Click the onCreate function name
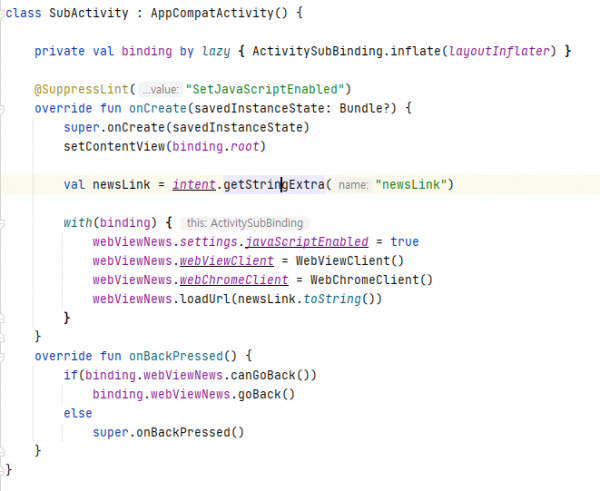The image size is (600, 491). coord(158,108)
